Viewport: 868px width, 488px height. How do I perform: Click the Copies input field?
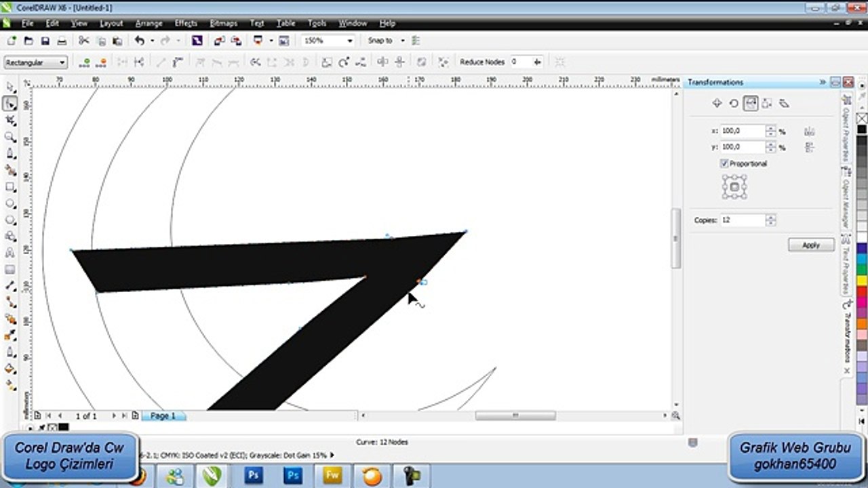pos(742,220)
